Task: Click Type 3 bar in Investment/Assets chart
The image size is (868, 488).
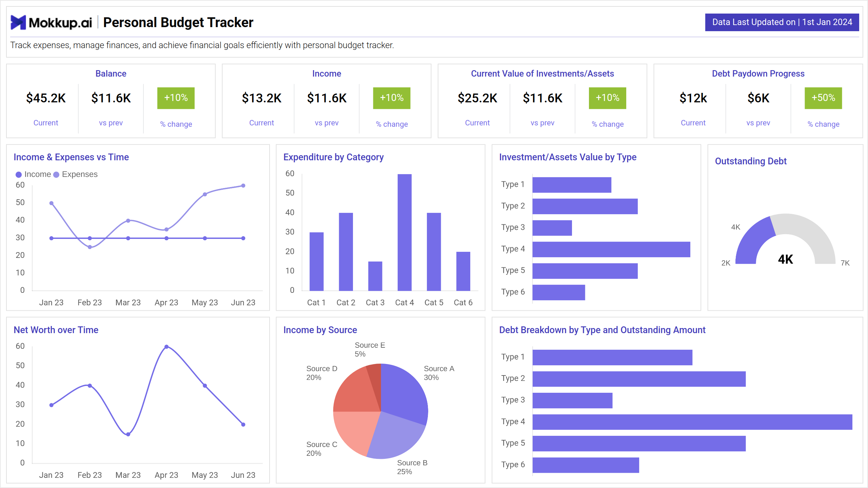Action: pyautogui.click(x=552, y=228)
